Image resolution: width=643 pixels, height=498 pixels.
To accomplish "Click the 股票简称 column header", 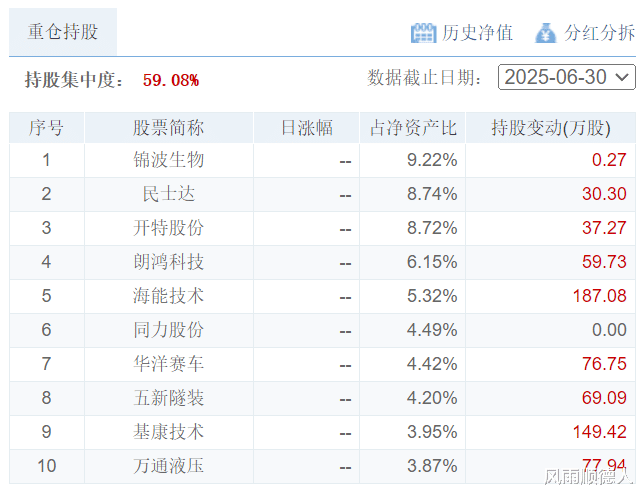I will tap(169, 128).
